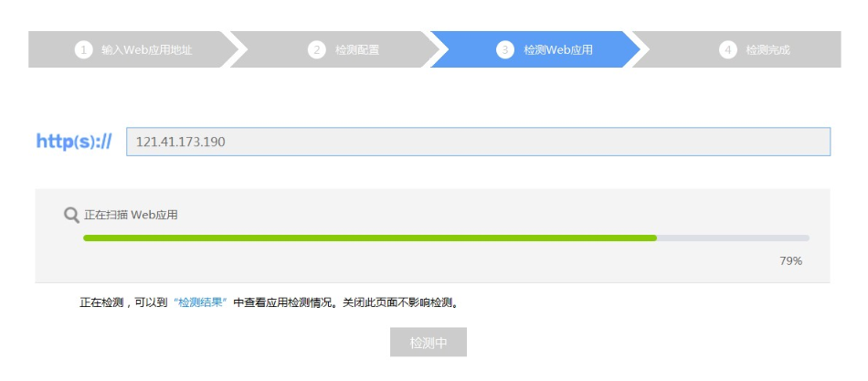This screenshot has height=381, width=868.
Task: Click the step 2 number circle
Action: pos(317,50)
